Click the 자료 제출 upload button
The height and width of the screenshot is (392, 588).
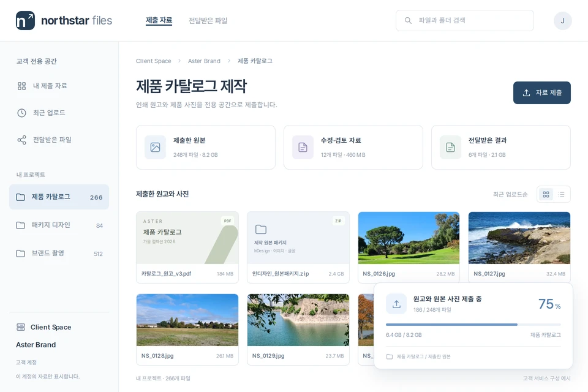542,92
